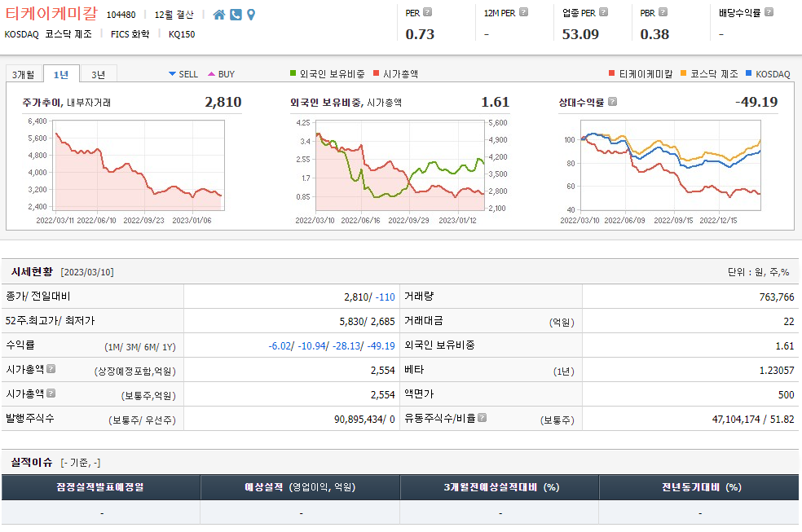Click the map location pin icon
802x532 pixels.
[x=251, y=15]
